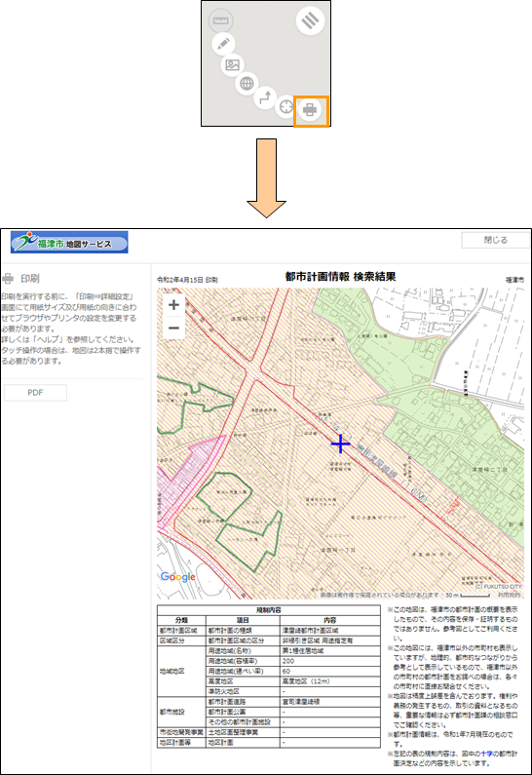Viewport: 532px width, 775px height.
Task: Click the 印刷 heading printer icon
Action: 8,279
